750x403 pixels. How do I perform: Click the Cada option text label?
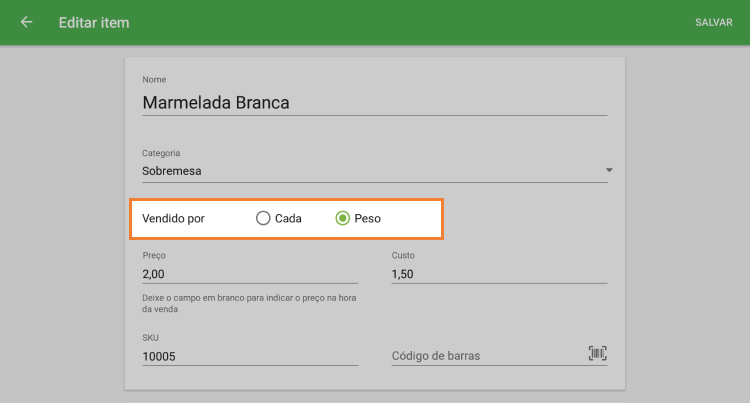pyautogui.click(x=288, y=218)
